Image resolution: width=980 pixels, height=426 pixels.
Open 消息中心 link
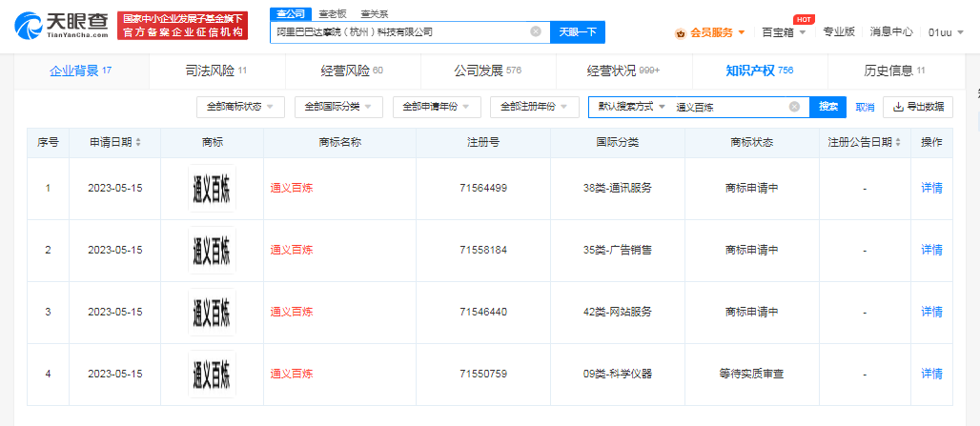click(x=891, y=31)
